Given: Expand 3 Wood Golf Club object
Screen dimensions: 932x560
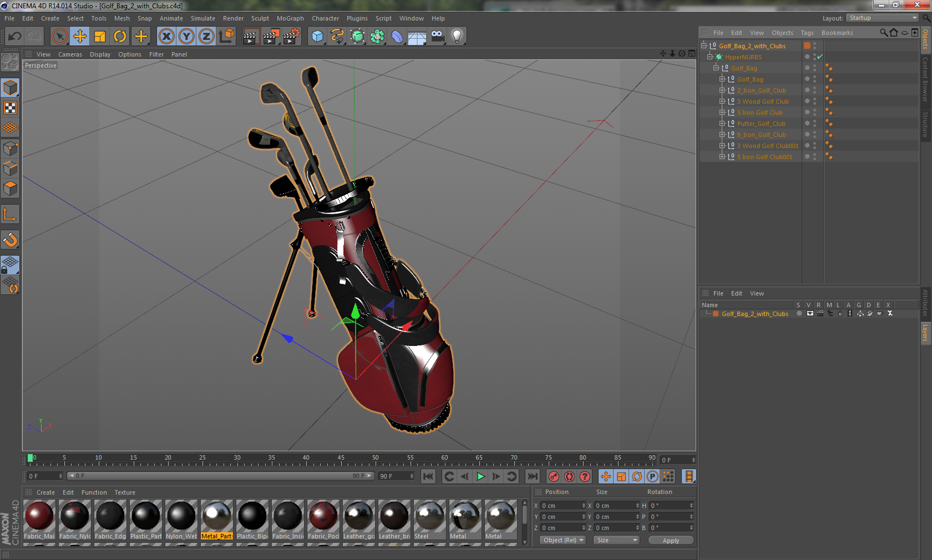Looking at the screenshot, I should (722, 101).
